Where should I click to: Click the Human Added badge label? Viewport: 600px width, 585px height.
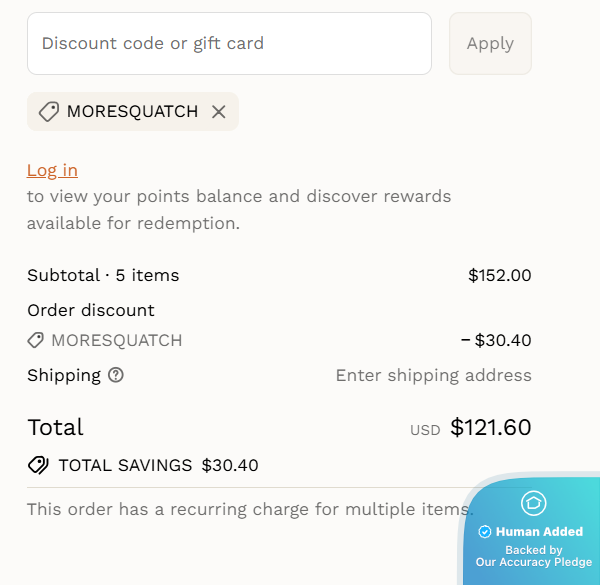pyautogui.click(x=539, y=532)
